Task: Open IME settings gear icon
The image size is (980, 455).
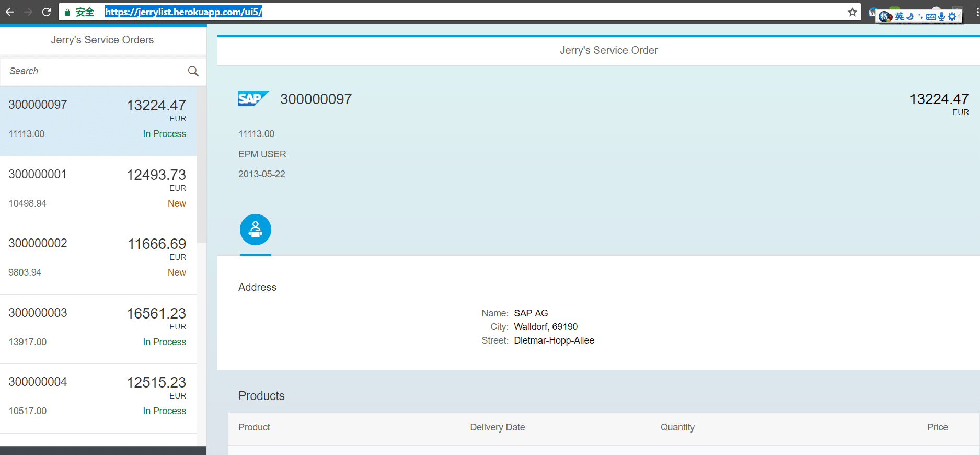Action: 952,17
